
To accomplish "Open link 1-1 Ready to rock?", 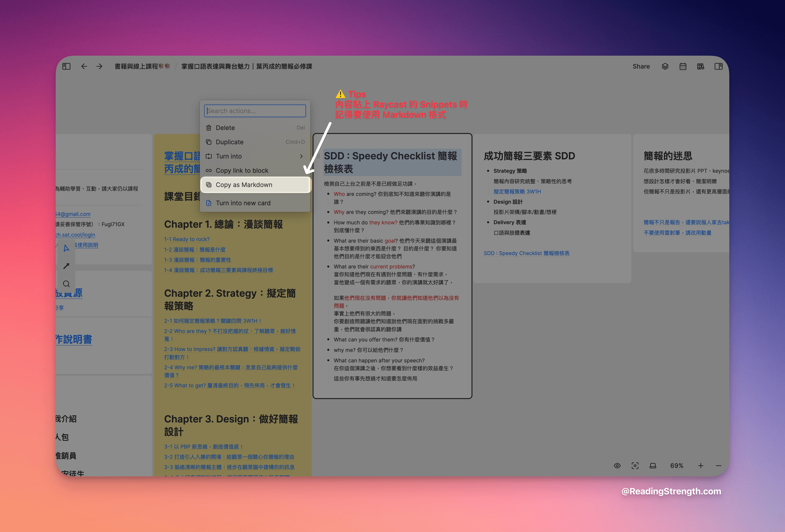I will pos(187,239).
